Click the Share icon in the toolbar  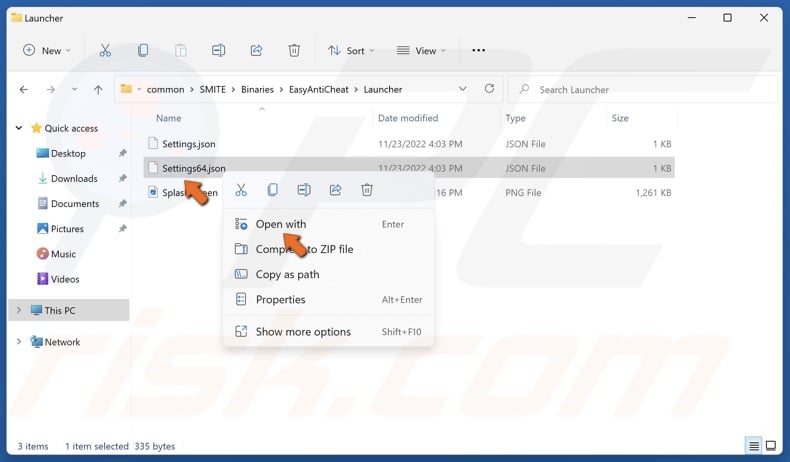point(256,50)
